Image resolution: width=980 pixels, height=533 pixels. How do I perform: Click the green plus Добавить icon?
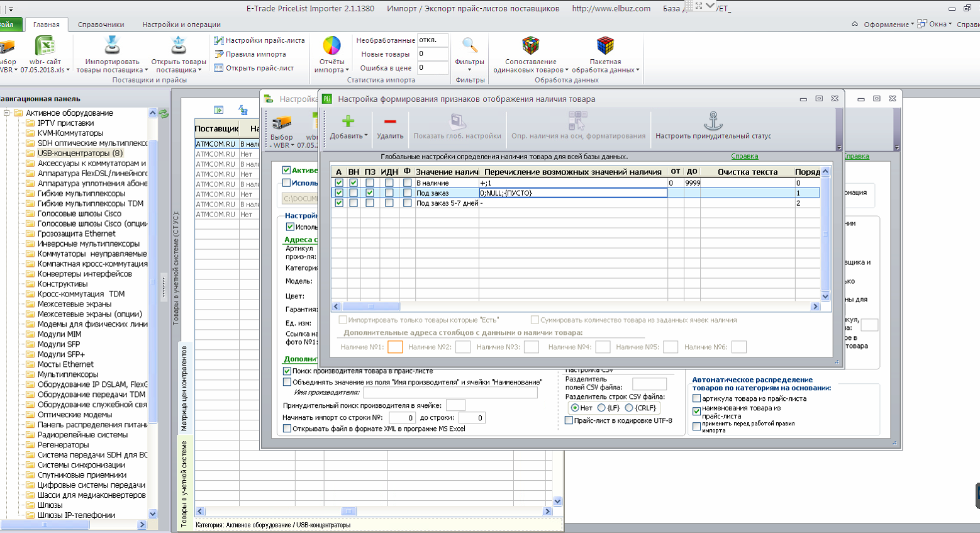[x=348, y=121]
